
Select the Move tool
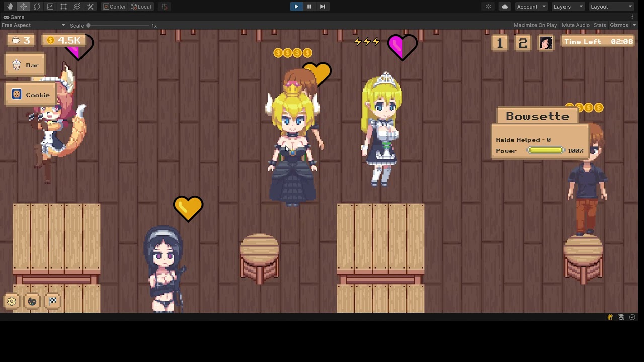coord(23,7)
